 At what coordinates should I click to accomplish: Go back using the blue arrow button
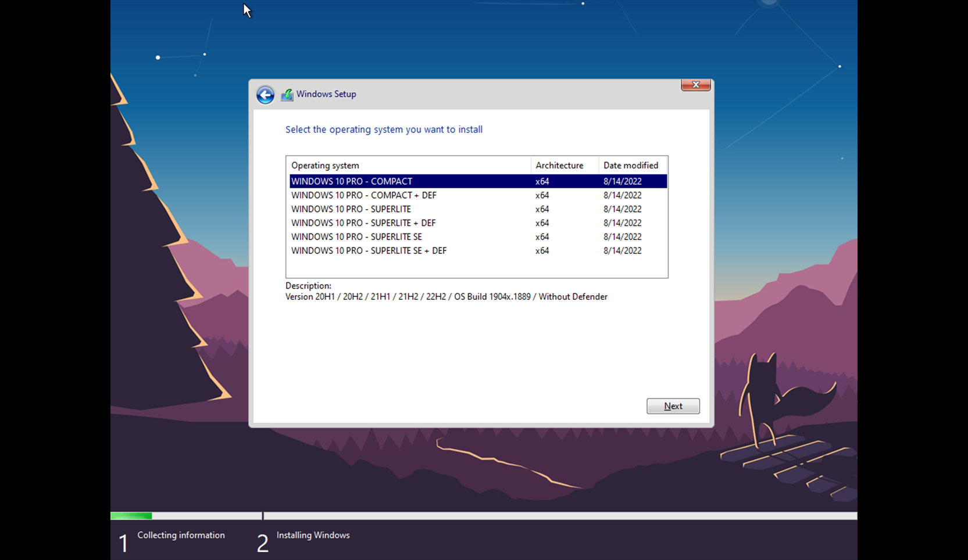coord(265,95)
